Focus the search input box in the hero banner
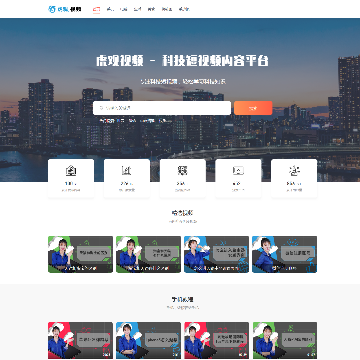Screen dimensions: 360x360 click(x=162, y=108)
